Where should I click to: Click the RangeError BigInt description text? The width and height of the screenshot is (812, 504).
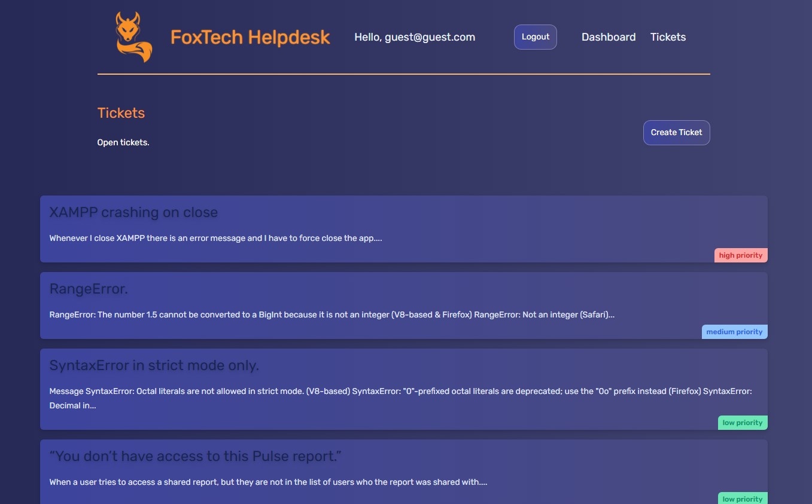[332, 314]
